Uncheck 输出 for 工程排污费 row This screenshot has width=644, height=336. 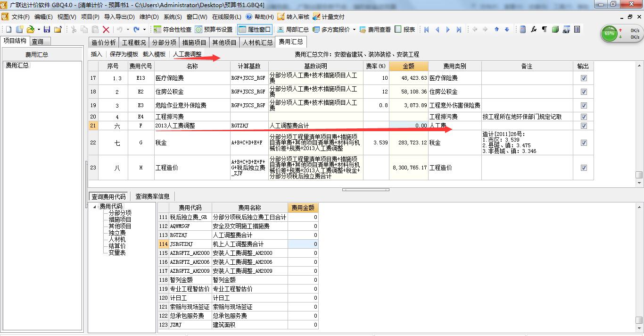click(584, 117)
